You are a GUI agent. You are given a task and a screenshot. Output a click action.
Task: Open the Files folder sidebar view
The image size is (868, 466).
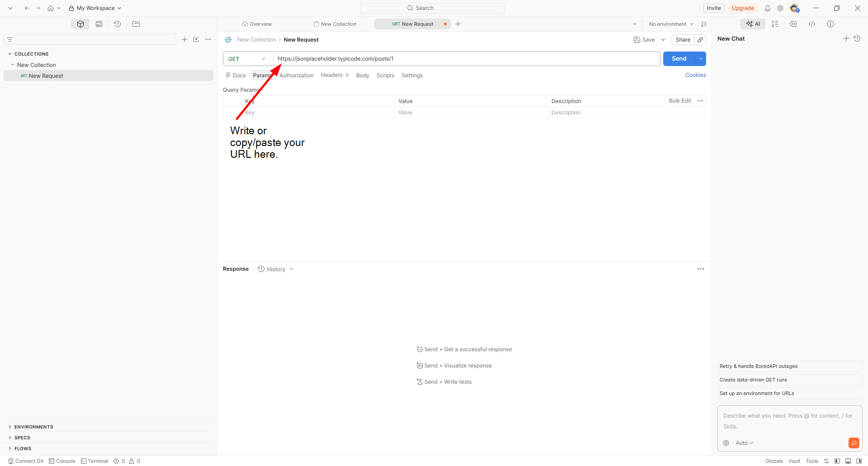(x=136, y=24)
